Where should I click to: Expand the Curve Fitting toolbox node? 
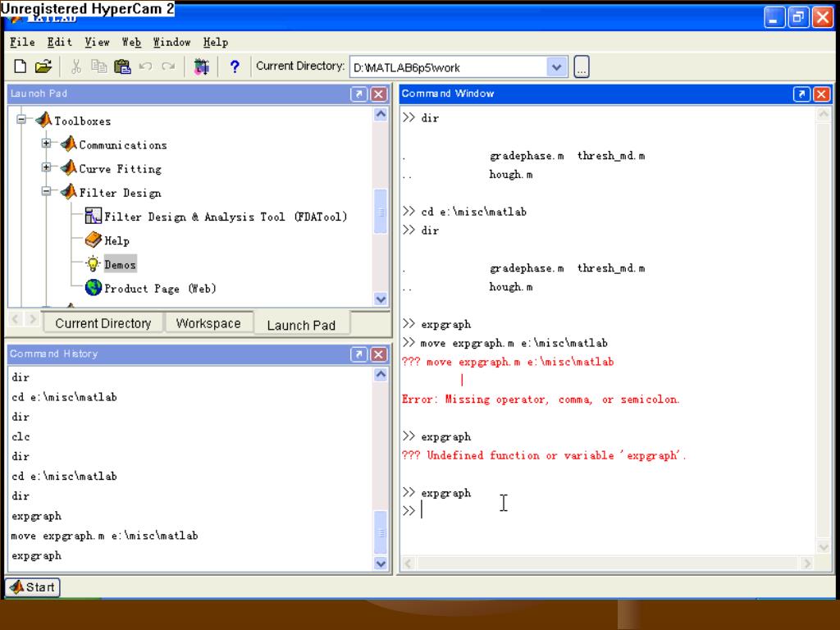click(46, 167)
